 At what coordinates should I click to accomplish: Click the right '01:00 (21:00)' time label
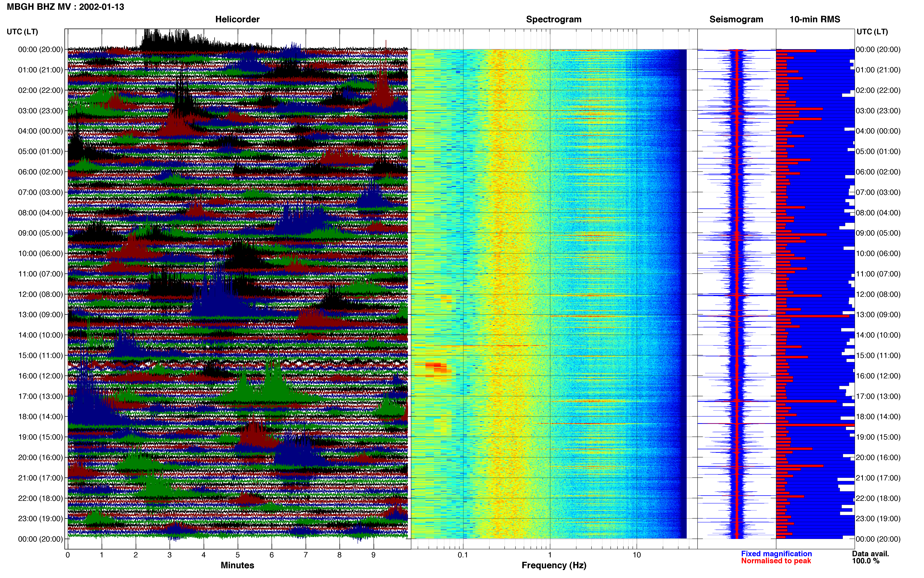878,70
